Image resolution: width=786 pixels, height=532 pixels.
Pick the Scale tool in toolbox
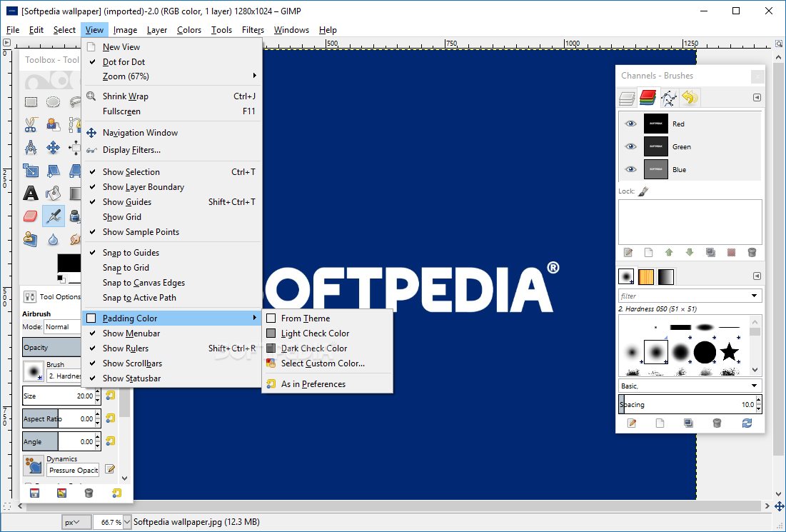click(31, 171)
